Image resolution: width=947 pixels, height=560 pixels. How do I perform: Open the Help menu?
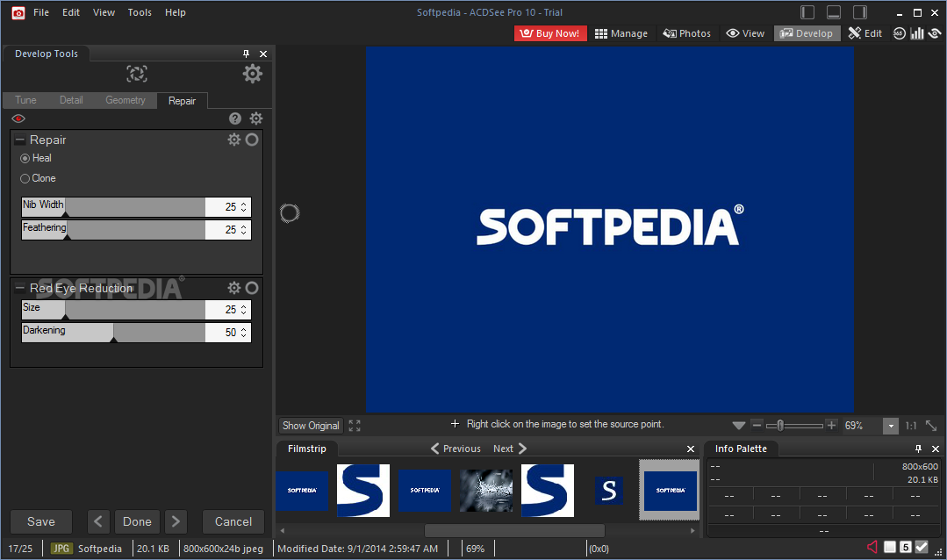coord(176,12)
